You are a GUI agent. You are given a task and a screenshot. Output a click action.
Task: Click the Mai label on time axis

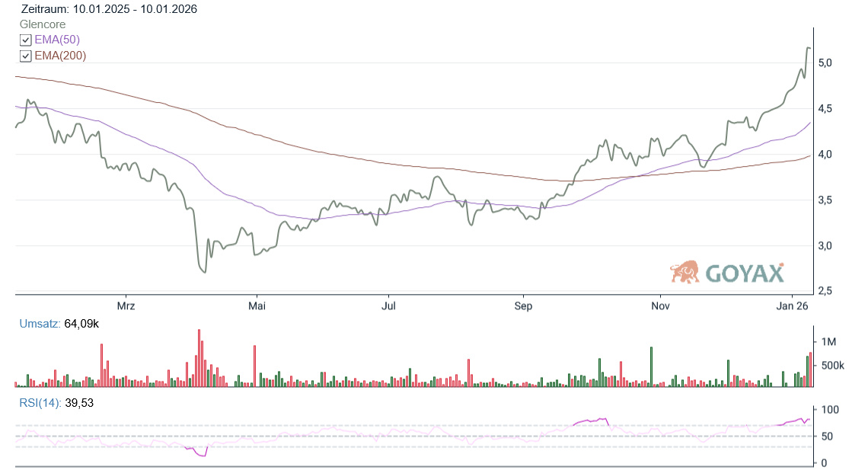click(257, 306)
